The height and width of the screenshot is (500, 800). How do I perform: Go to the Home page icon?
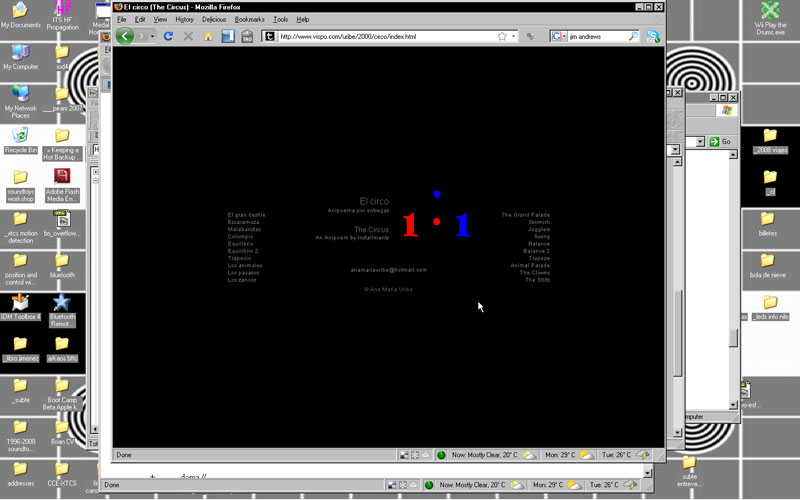coord(208,36)
